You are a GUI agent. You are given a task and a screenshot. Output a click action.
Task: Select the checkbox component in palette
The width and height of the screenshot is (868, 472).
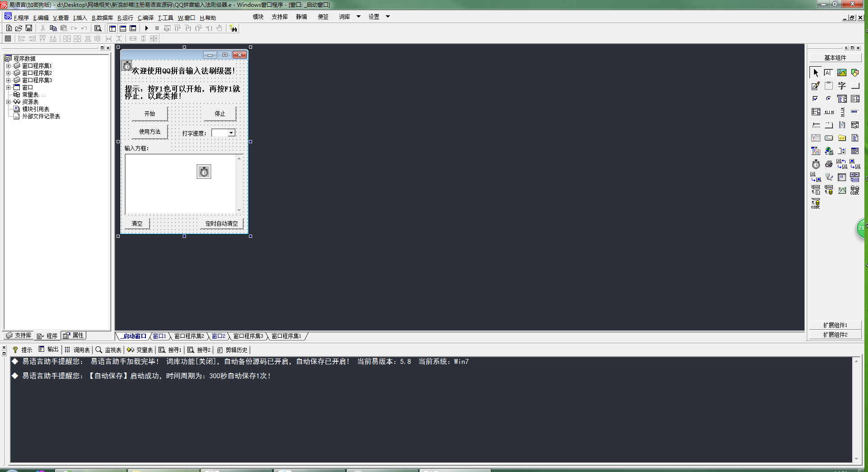point(815,99)
